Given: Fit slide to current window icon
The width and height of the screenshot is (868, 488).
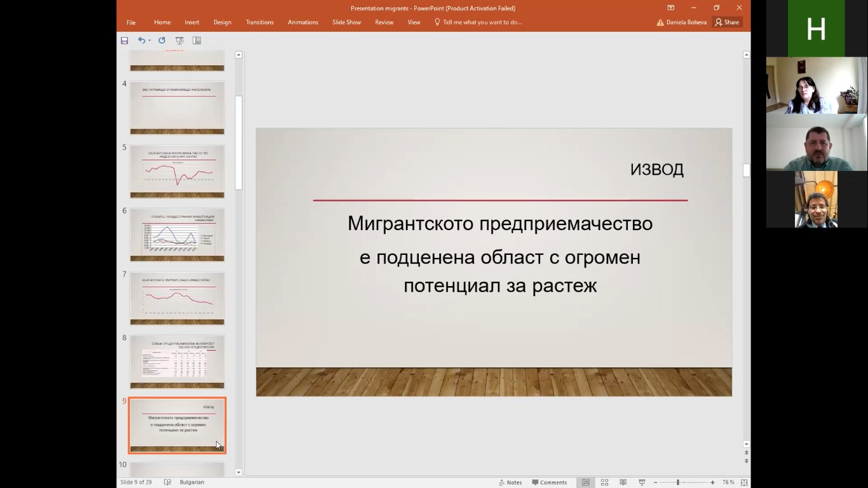Looking at the screenshot, I should pos(744,482).
